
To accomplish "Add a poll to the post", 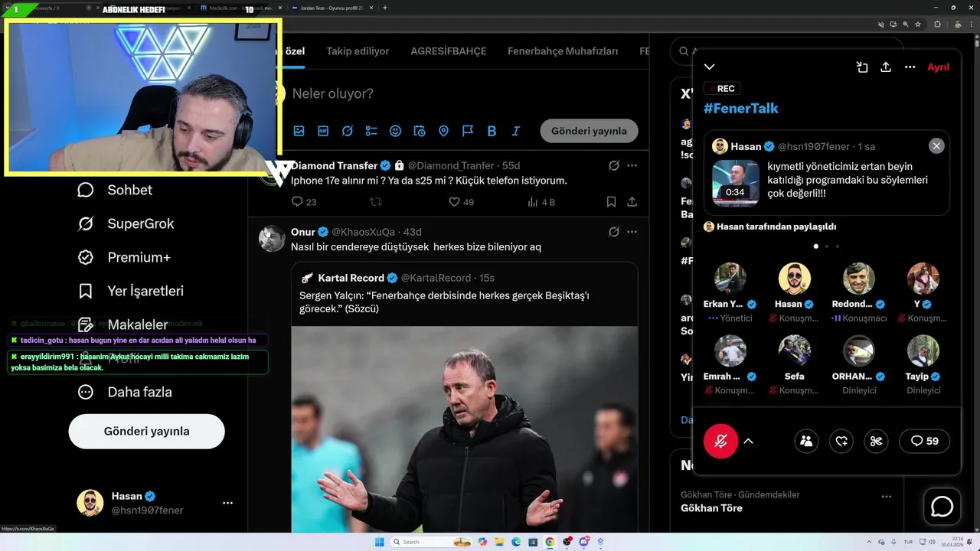I will click(371, 131).
